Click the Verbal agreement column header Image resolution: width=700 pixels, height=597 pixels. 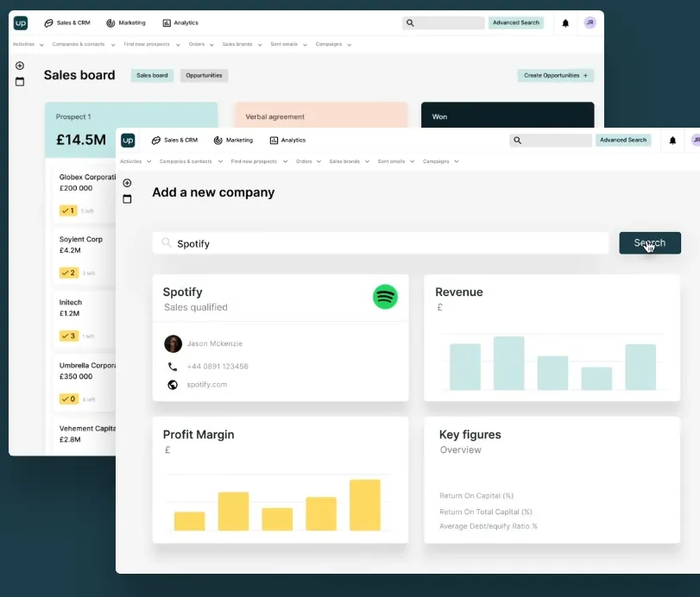click(321, 116)
